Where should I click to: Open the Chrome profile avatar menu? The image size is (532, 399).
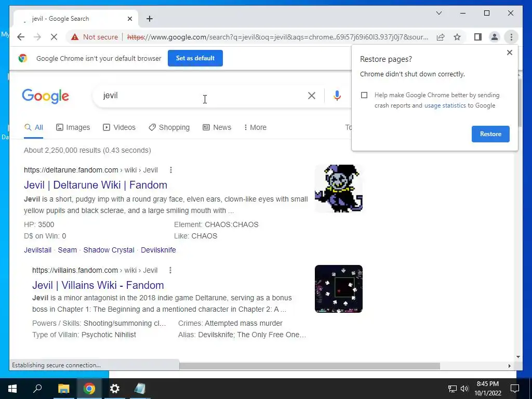(495, 37)
